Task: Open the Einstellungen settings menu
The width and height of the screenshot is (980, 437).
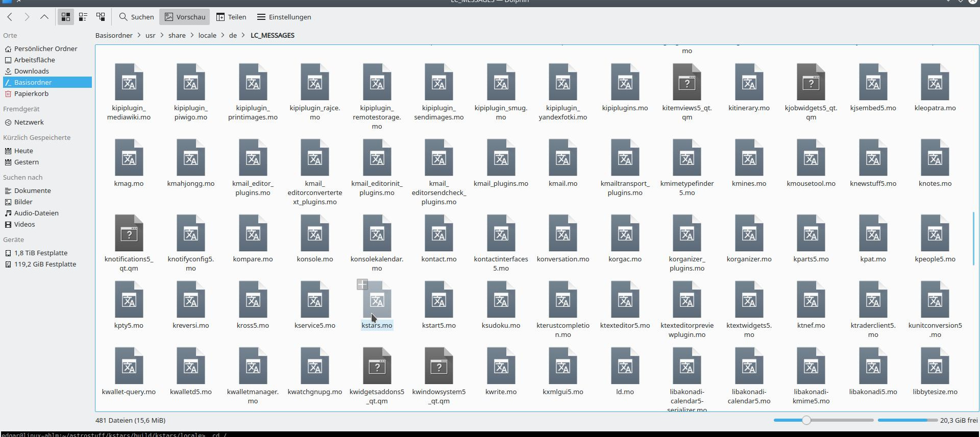Action: pyautogui.click(x=284, y=17)
